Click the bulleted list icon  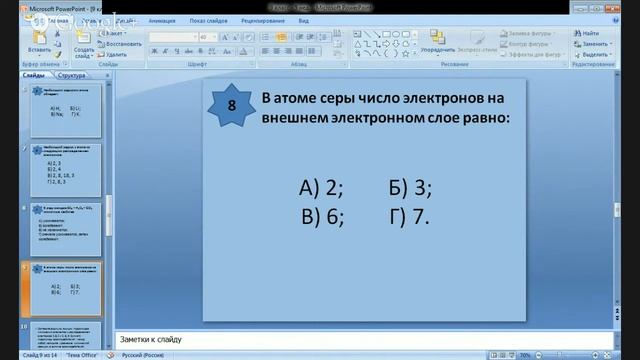(x=266, y=38)
